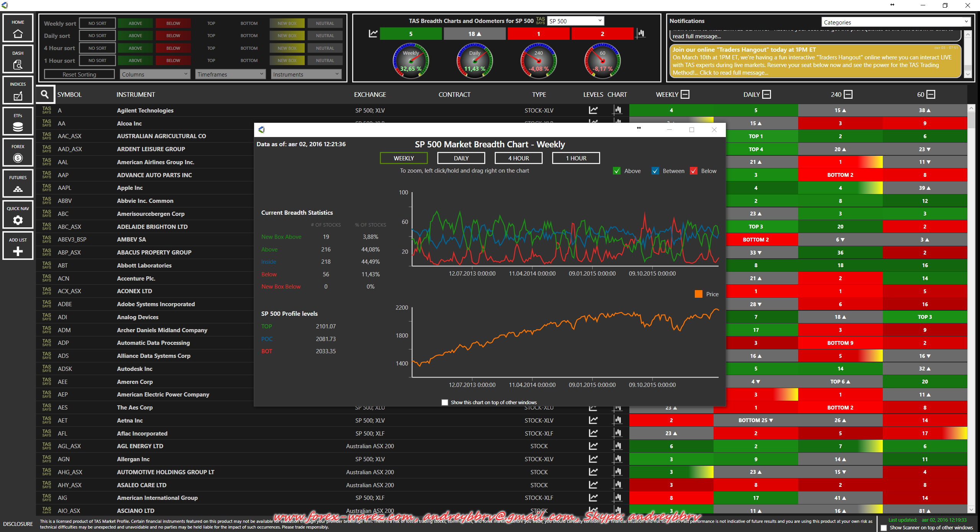The height and width of the screenshot is (532, 980).
Task: Open the Futures sidebar icon
Action: coord(18,184)
